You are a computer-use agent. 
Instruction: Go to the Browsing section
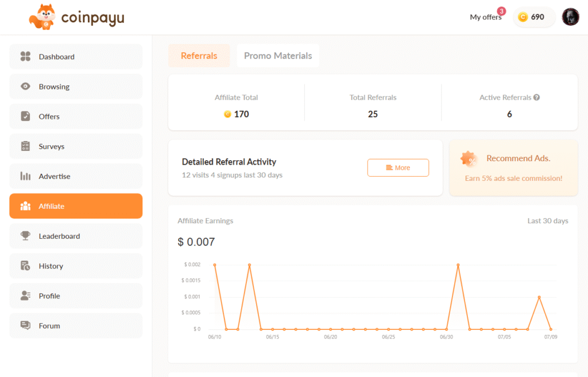76,87
